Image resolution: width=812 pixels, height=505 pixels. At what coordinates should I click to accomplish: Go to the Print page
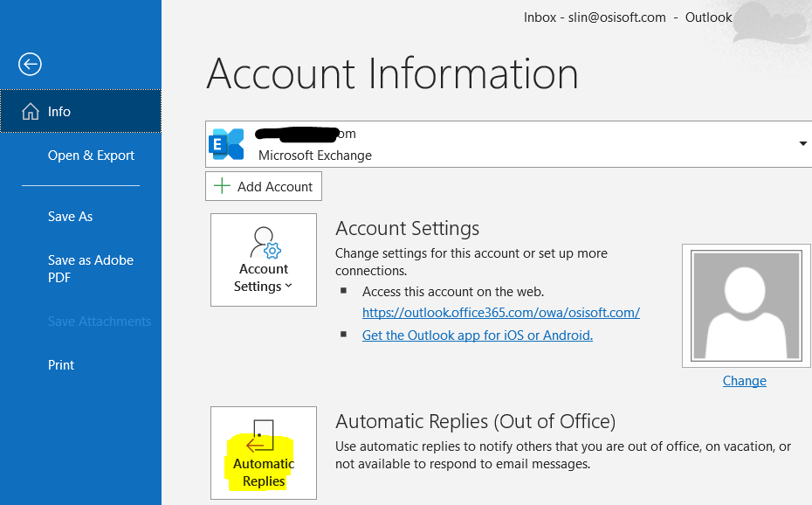[x=61, y=365]
